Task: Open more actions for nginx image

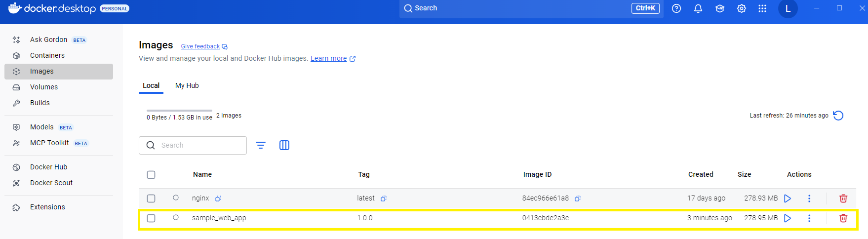Action: coord(809,199)
